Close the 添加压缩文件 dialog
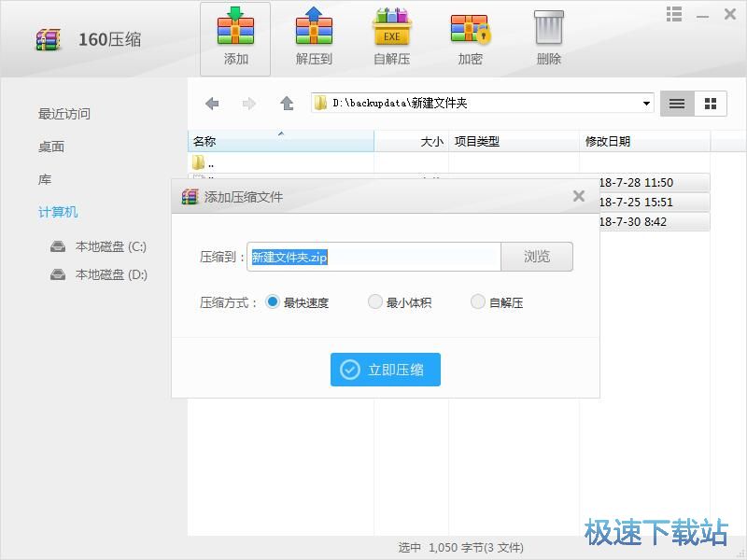 coord(579,196)
